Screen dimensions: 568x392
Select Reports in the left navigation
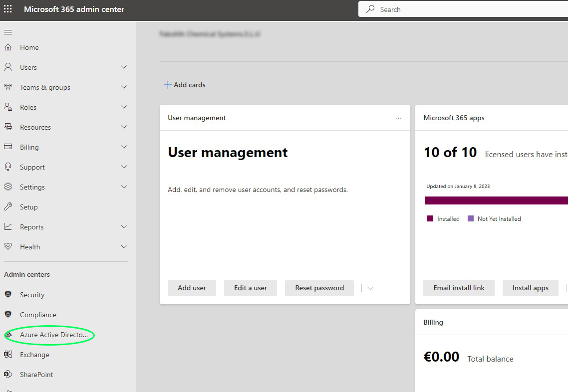pos(31,227)
